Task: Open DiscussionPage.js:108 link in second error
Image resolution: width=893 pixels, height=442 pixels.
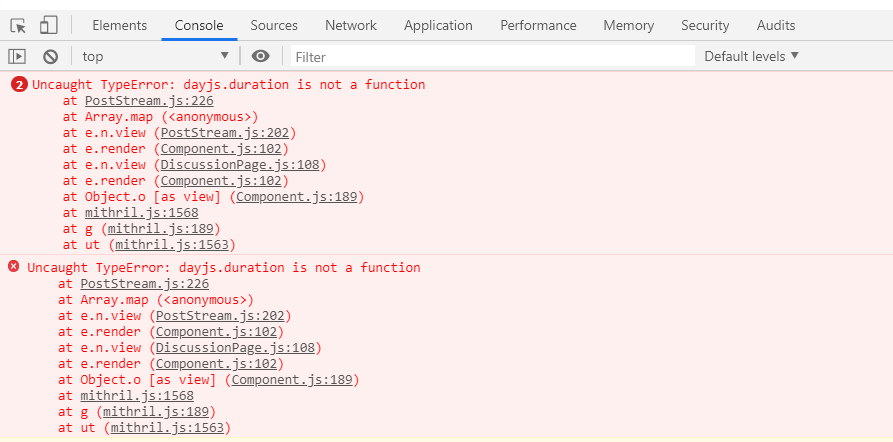Action: [236, 347]
